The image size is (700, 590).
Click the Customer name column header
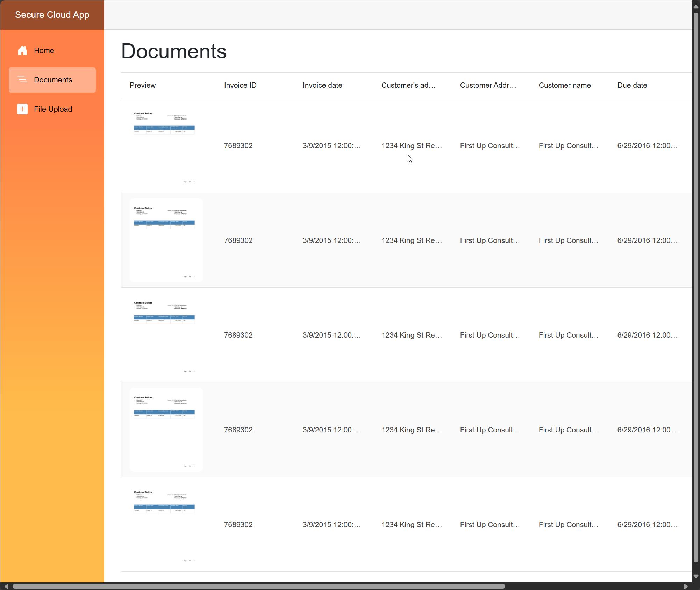point(564,85)
